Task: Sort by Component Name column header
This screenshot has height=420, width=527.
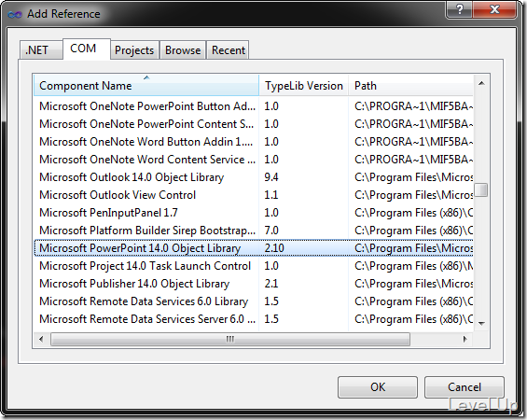Action: pos(146,86)
